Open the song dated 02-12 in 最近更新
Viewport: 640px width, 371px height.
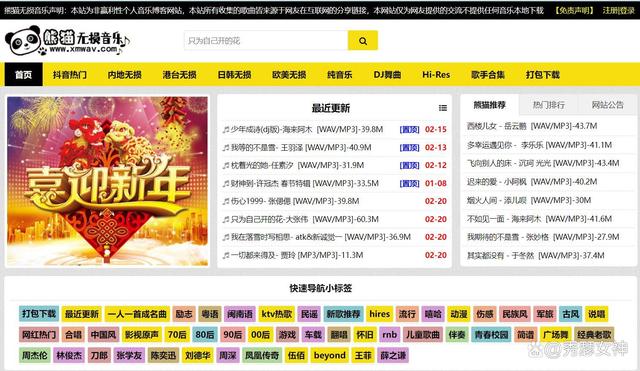tap(297, 165)
